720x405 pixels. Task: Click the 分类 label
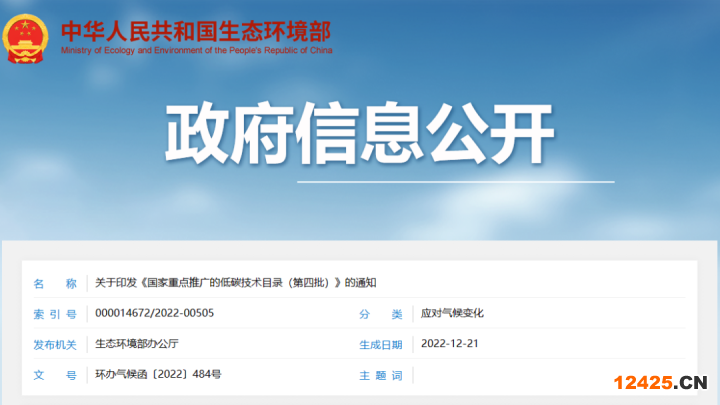click(x=381, y=314)
